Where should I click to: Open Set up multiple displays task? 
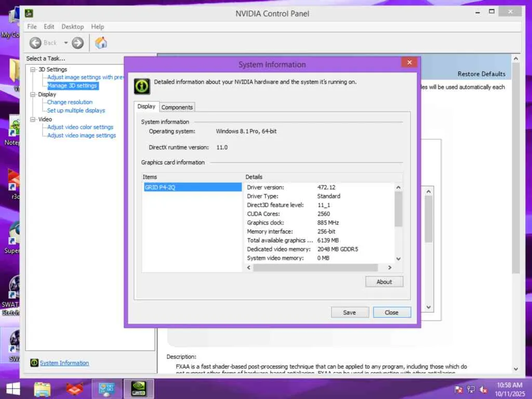76,111
